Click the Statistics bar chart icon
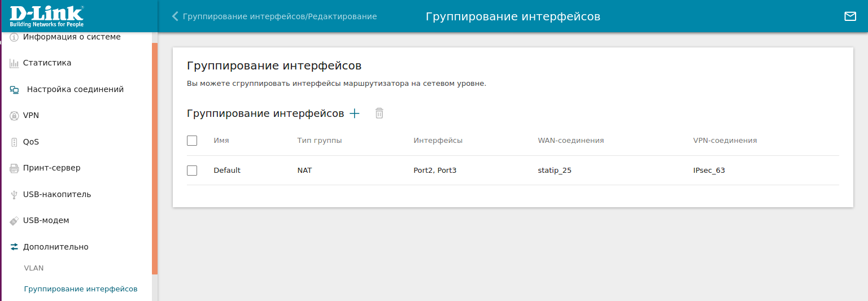This screenshot has width=868, height=301. pos(14,63)
